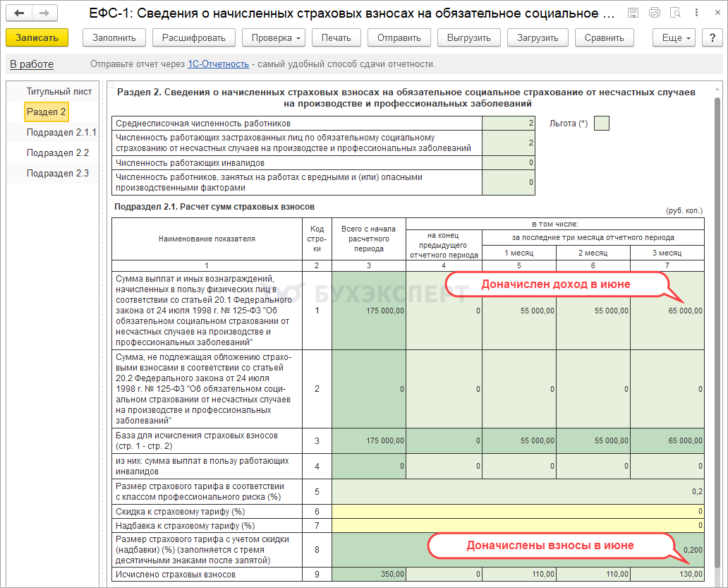
Task: Select row 3 base total 175 000,00
Action: coord(369,440)
